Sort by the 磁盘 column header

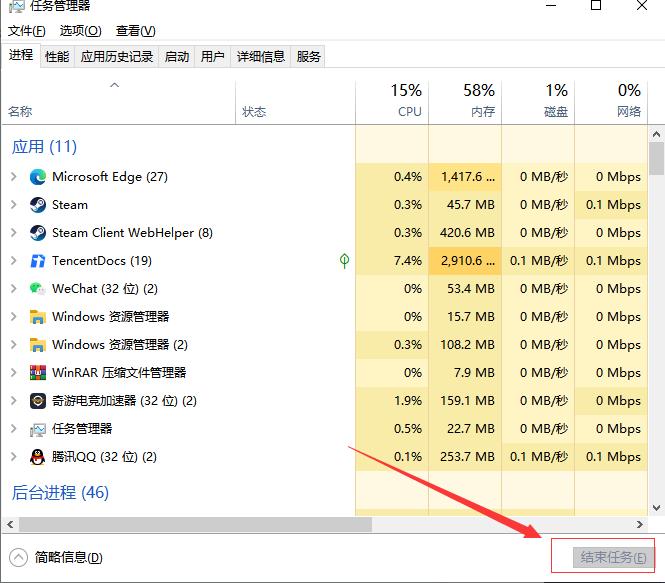point(538,102)
